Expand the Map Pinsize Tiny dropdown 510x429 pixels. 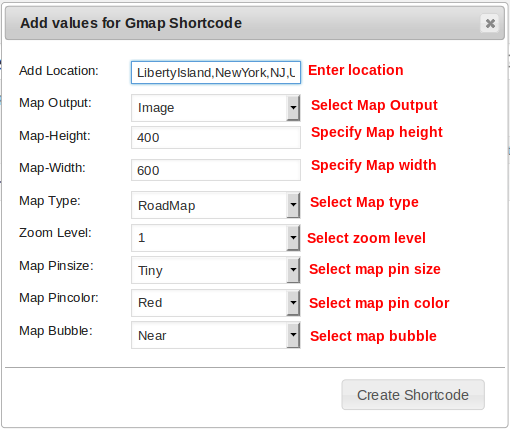[216, 270]
